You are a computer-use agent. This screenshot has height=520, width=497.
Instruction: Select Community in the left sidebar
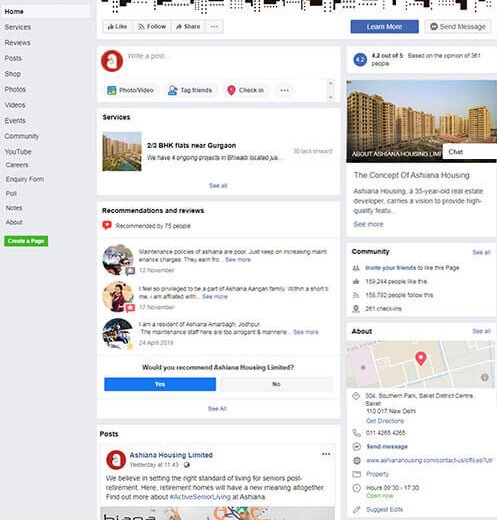[22, 136]
